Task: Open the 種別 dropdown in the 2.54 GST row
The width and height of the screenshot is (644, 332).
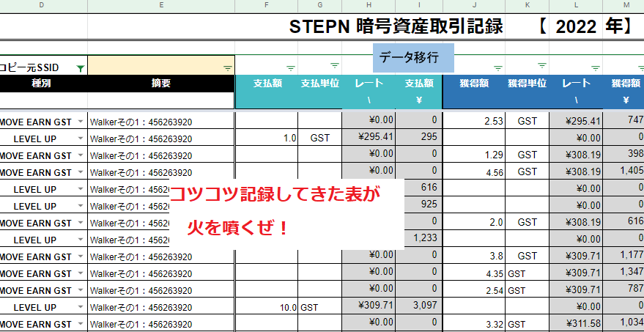Action: (x=81, y=290)
